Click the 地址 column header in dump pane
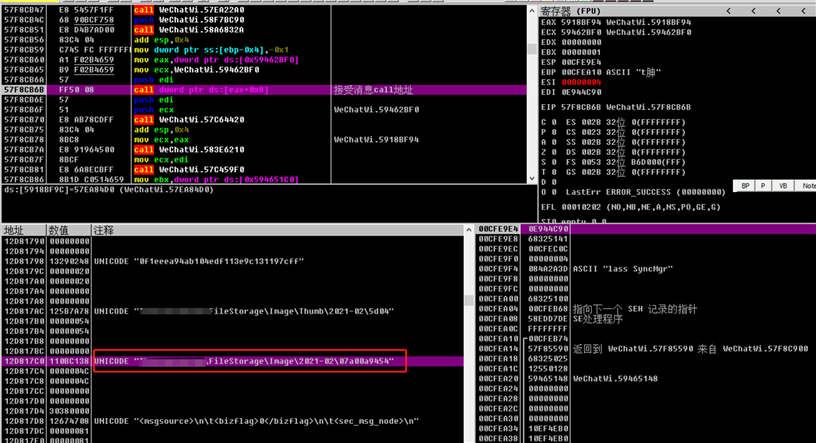 [23, 230]
